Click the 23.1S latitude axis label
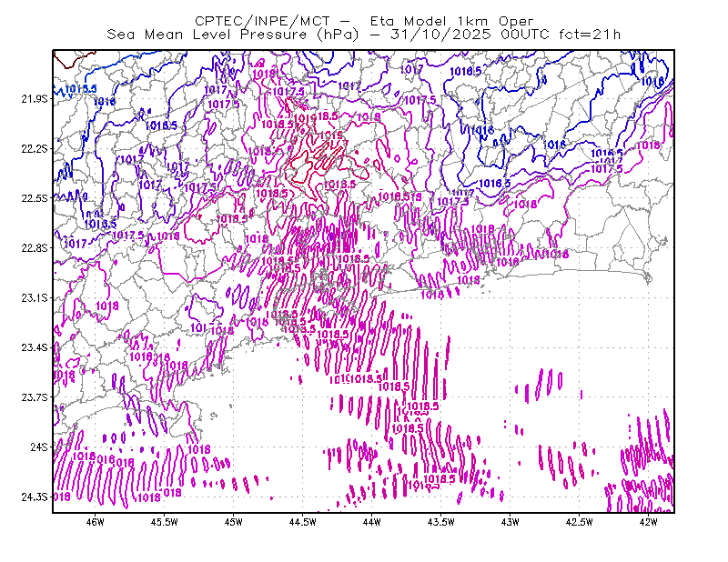The height and width of the screenshot is (562, 728). (x=35, y=298)
